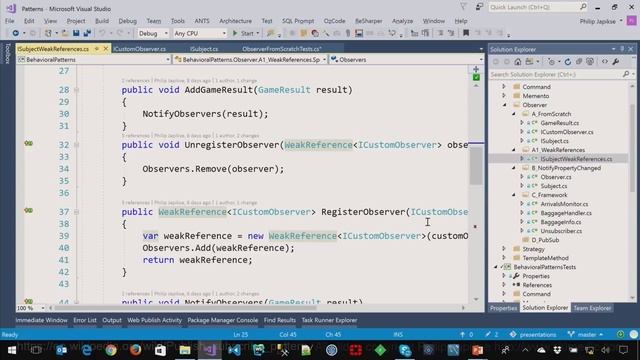Viewport: 640px width, 360px height.
Task: Click Pending Changes Filter clock icon
Action: [x=551, y=62]
